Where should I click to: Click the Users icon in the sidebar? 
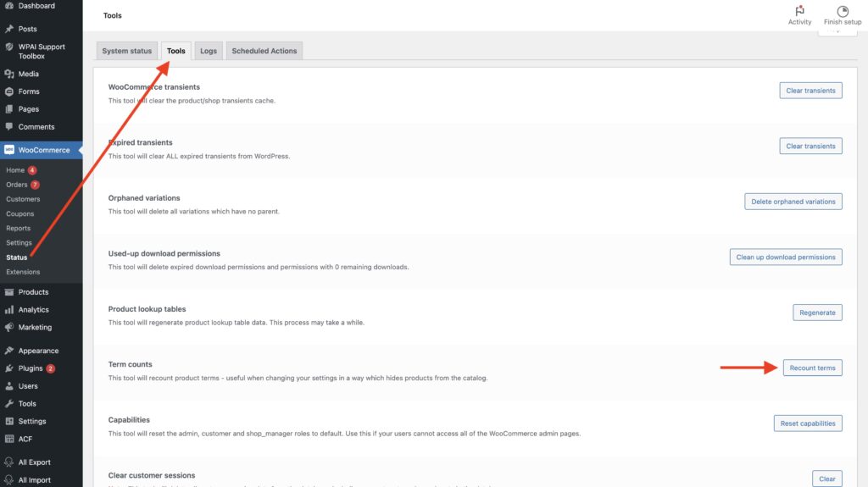point(9,386)
